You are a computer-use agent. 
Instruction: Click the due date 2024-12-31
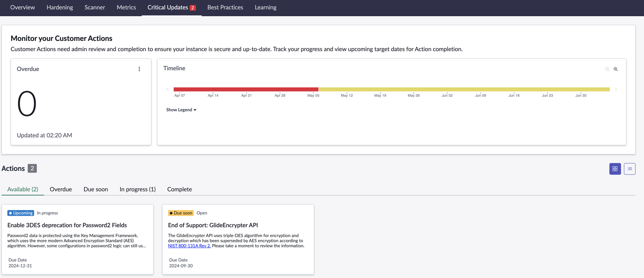[20, 266]
